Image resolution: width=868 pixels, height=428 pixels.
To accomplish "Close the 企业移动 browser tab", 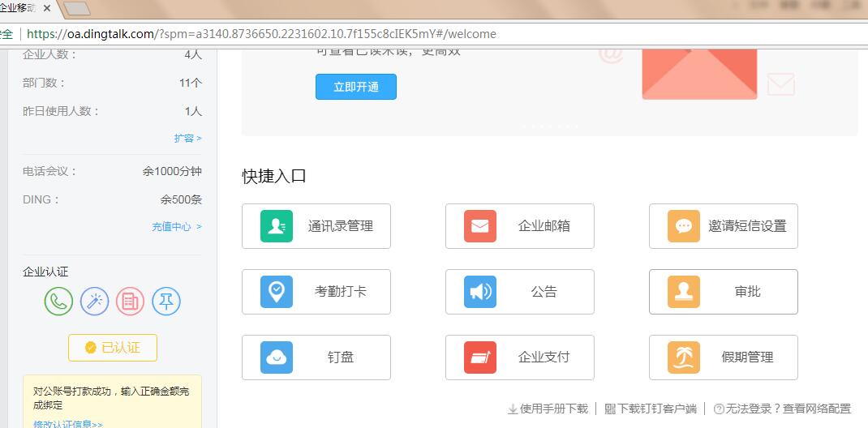I will click(x=47, y=9).
